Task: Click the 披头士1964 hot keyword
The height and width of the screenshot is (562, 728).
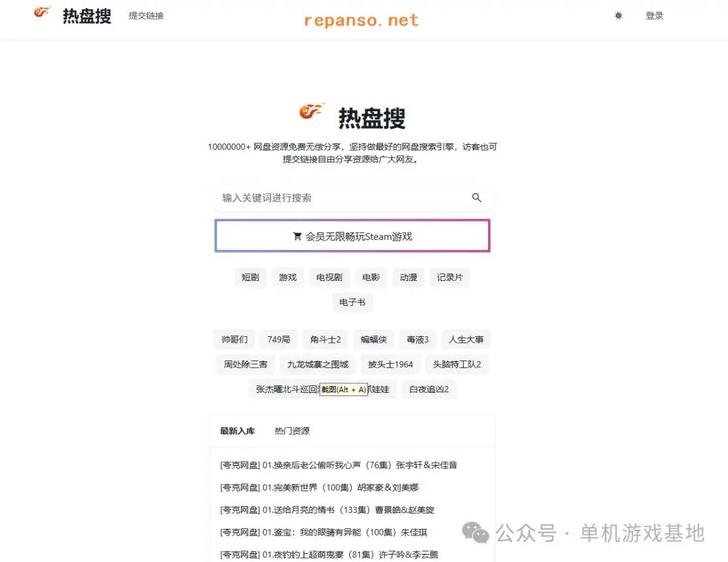Action: pyautogui.click(x=390, y=365)
